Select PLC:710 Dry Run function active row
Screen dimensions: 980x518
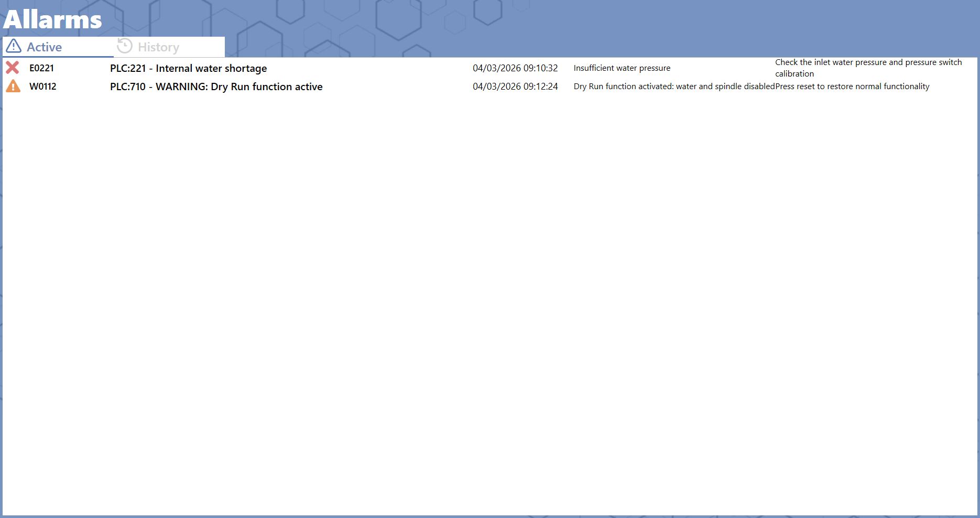pyautogui.click(x=489, y=87)
